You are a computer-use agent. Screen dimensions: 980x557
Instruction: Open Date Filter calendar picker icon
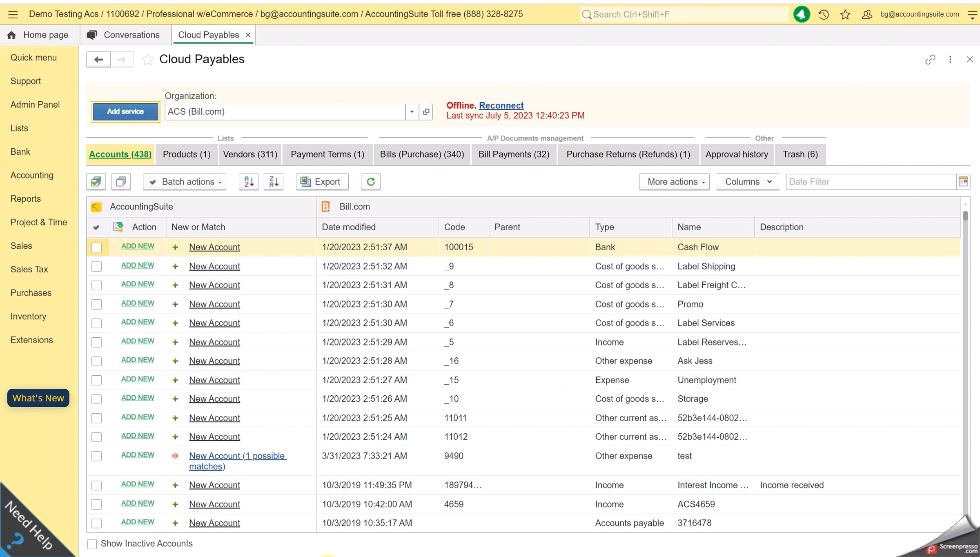coord(963,182)
